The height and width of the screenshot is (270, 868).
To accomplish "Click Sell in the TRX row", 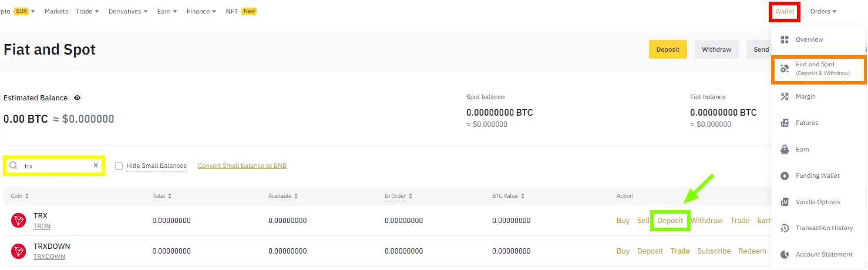I will tap(643, 221).
